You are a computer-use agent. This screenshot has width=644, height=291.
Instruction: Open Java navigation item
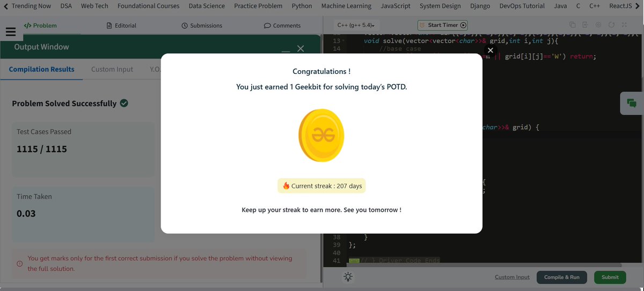[560, 6]
